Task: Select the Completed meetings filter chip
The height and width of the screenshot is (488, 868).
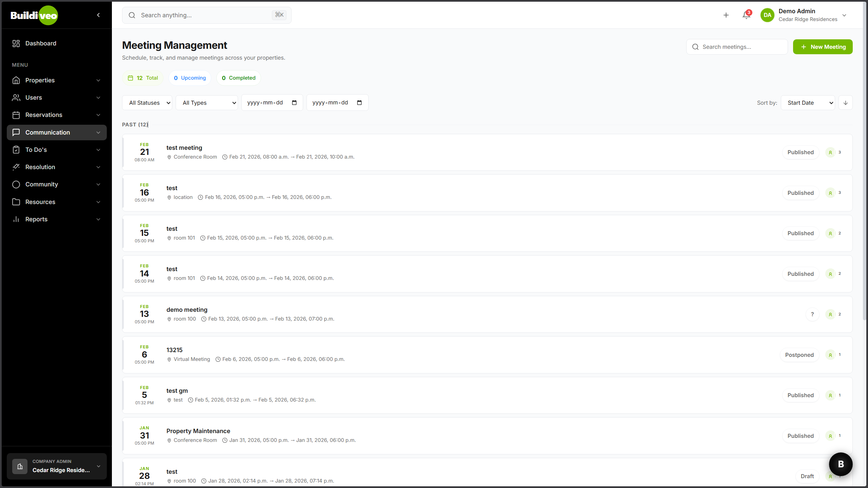Action: coord(238,78)
